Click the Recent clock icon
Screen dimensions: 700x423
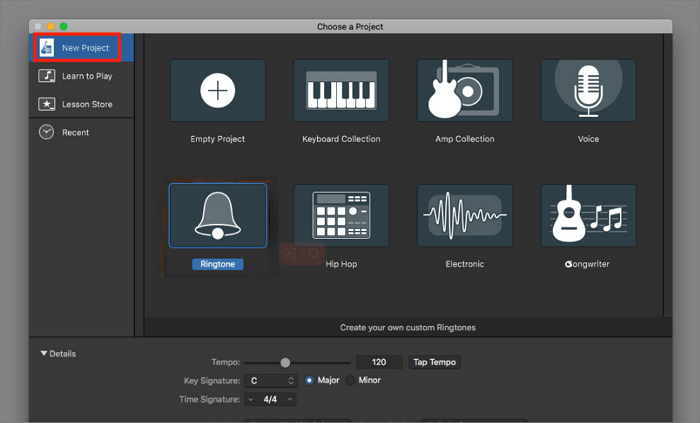[46, 132]
